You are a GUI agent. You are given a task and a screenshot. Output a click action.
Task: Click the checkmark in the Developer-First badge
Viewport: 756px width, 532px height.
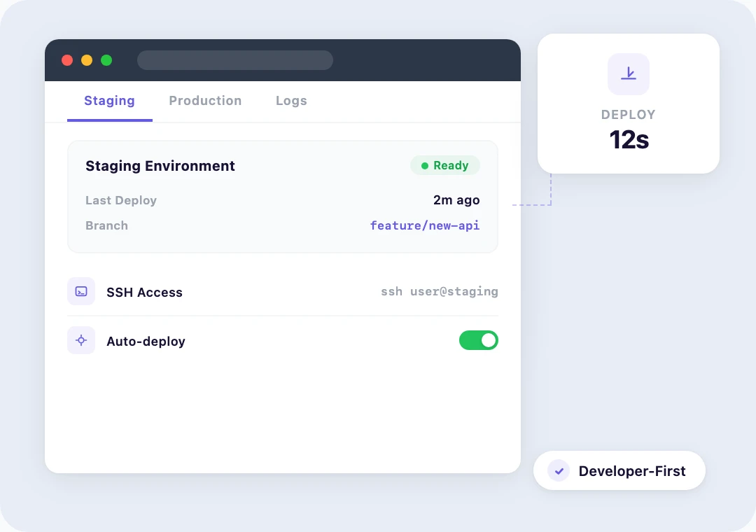coord(558,470)
